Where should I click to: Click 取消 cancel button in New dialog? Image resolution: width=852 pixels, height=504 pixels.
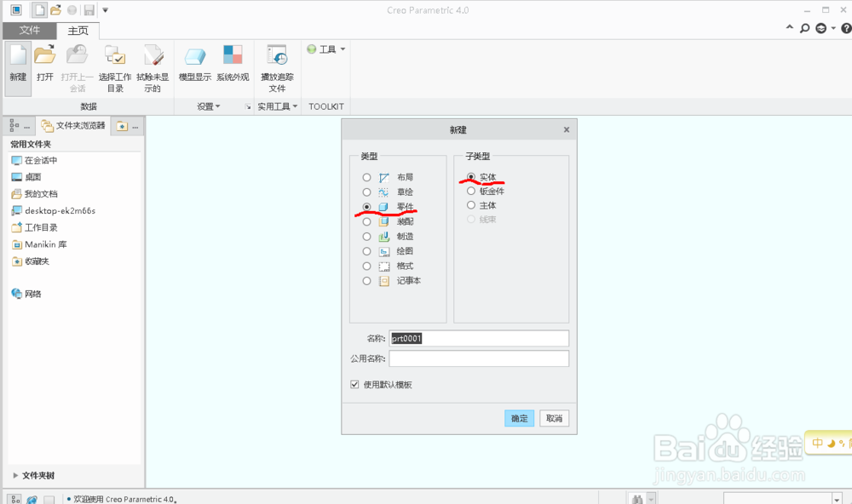tap(555, 418)
